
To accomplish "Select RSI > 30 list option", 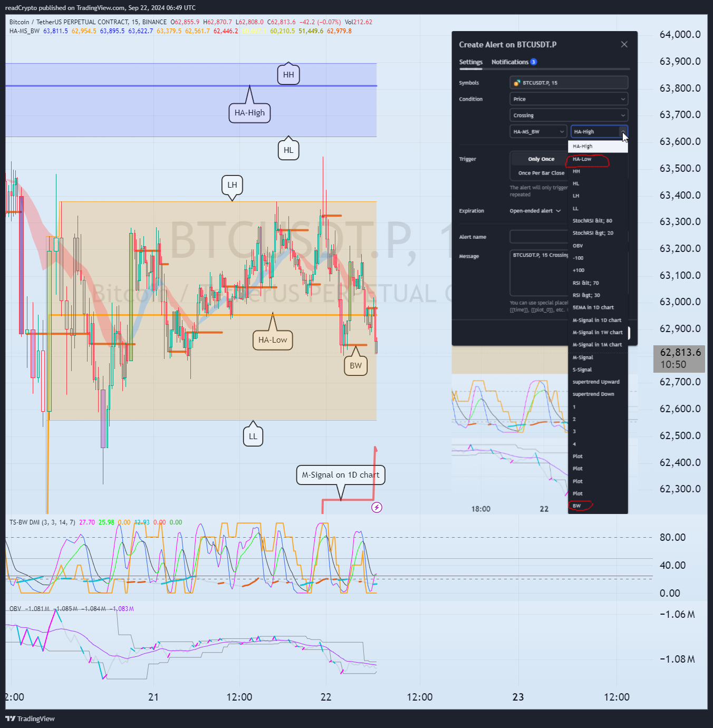I will click(598, 295).
